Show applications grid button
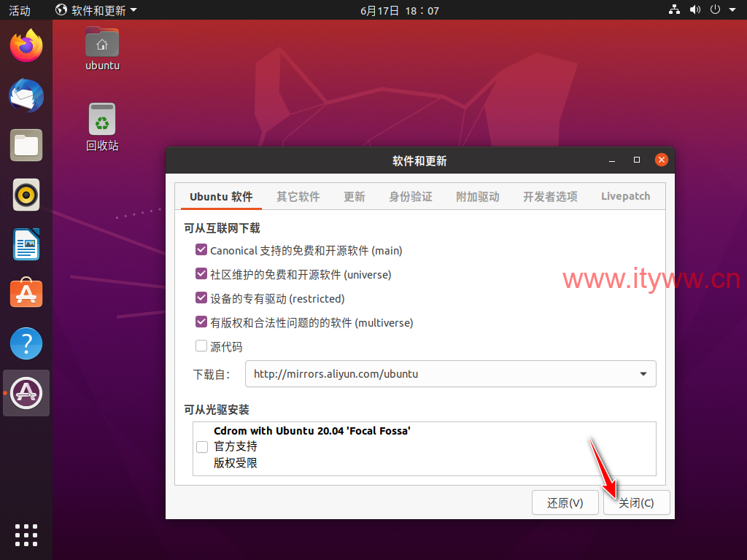 [x=26, y=535]
